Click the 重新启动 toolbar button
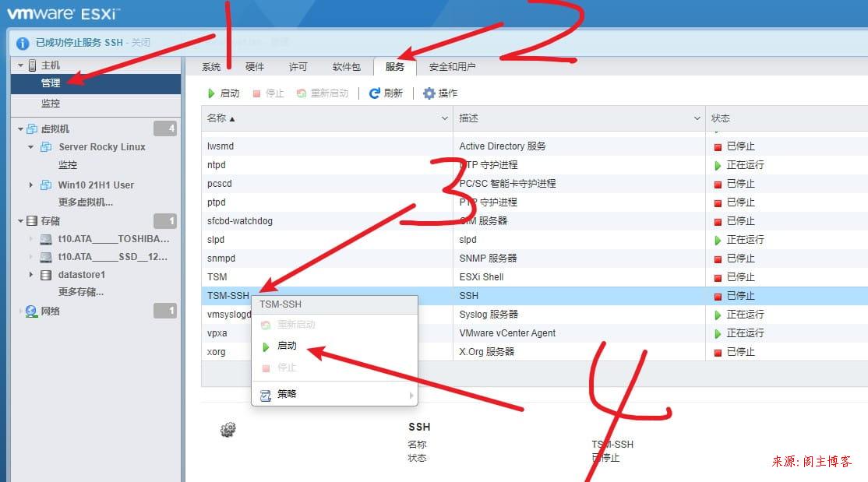 (x=323, y=93)
